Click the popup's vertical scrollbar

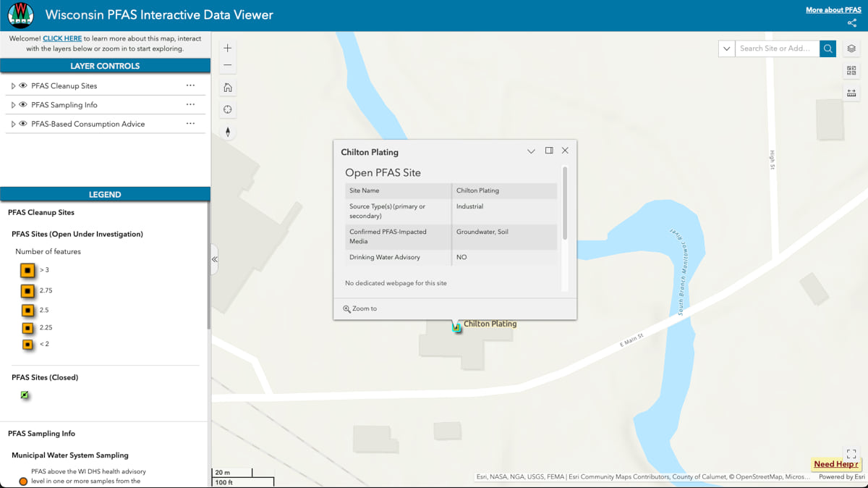(x=565, y=203)
